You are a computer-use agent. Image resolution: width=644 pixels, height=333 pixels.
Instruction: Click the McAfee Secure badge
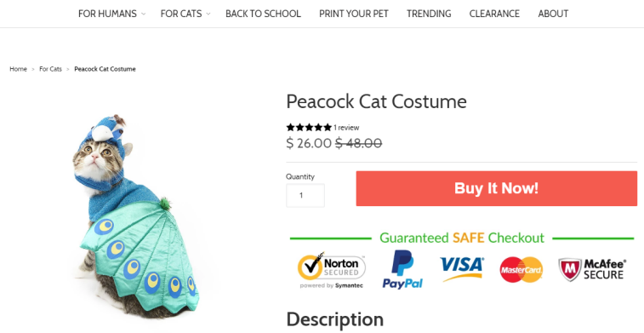[592, 270]
